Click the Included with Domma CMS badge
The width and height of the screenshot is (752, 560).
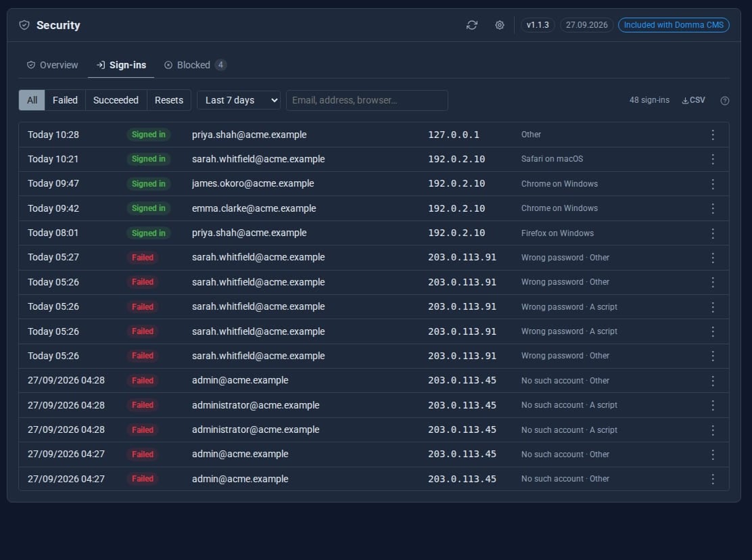[x=674, y=25]
